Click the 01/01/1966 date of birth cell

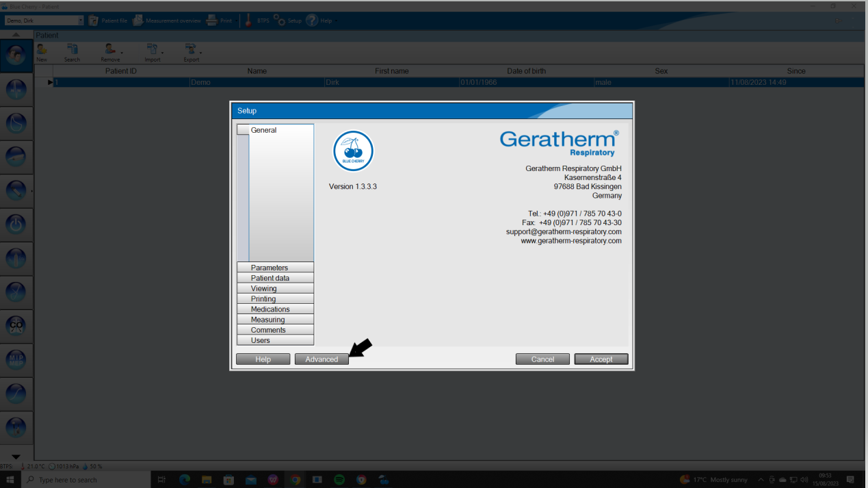pyautogui.click(x=526, y=82)
